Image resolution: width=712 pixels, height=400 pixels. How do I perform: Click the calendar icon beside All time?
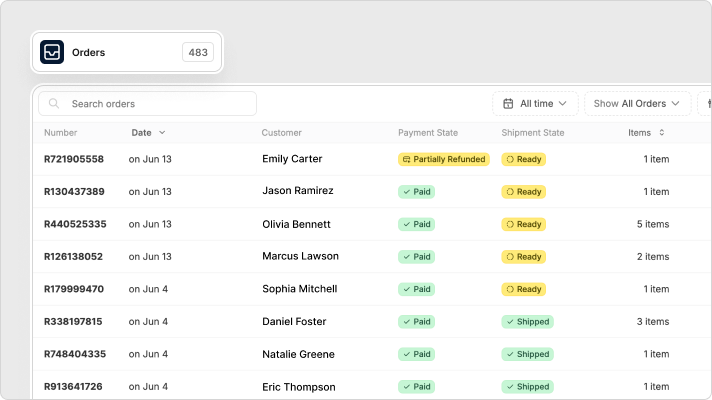[x=508, y=104]
